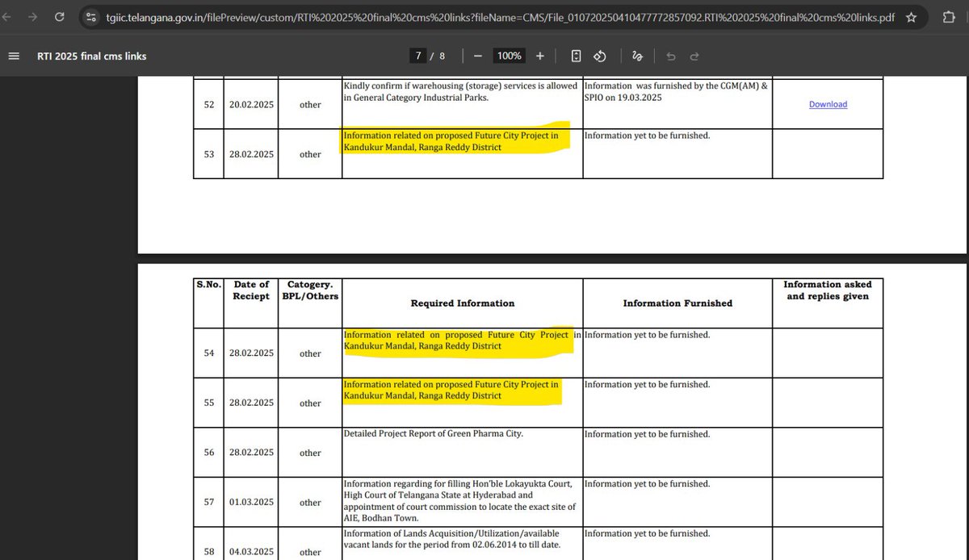
Task: Enable the PDF annotate drawing tool
Action: point(637,56)
